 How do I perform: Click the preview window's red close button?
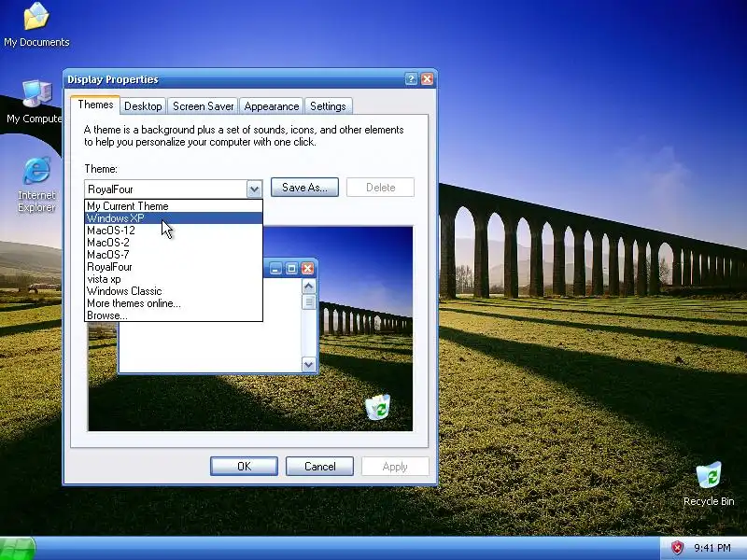[308, 269]
